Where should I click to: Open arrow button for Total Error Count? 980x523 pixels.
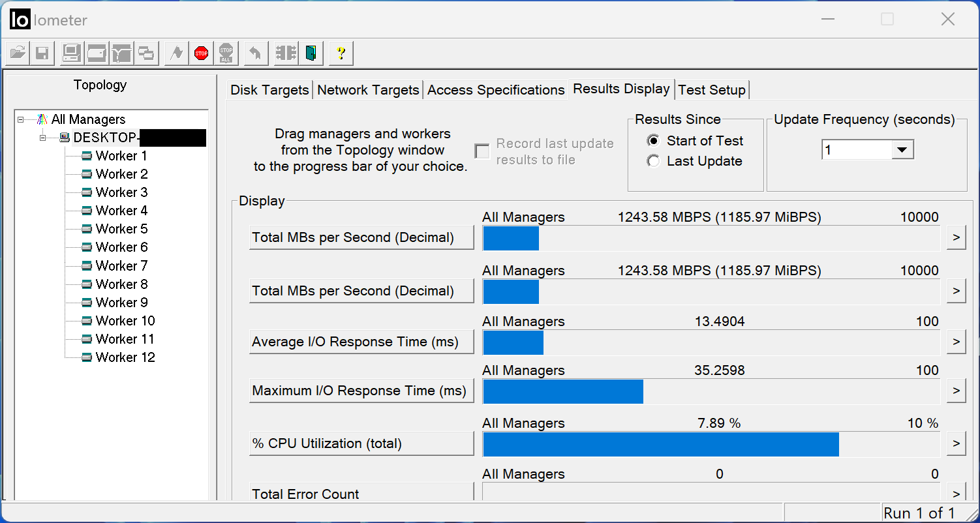click(956, 492)
